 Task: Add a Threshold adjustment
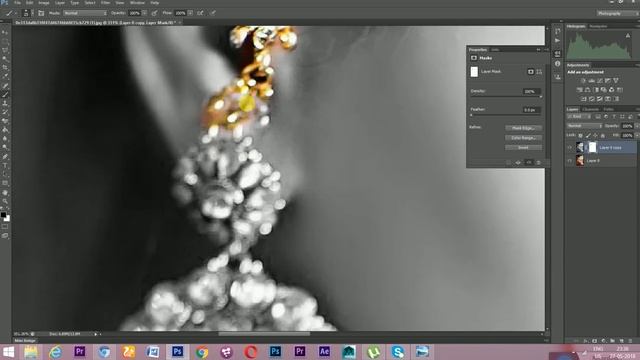[x=600, y=99]
